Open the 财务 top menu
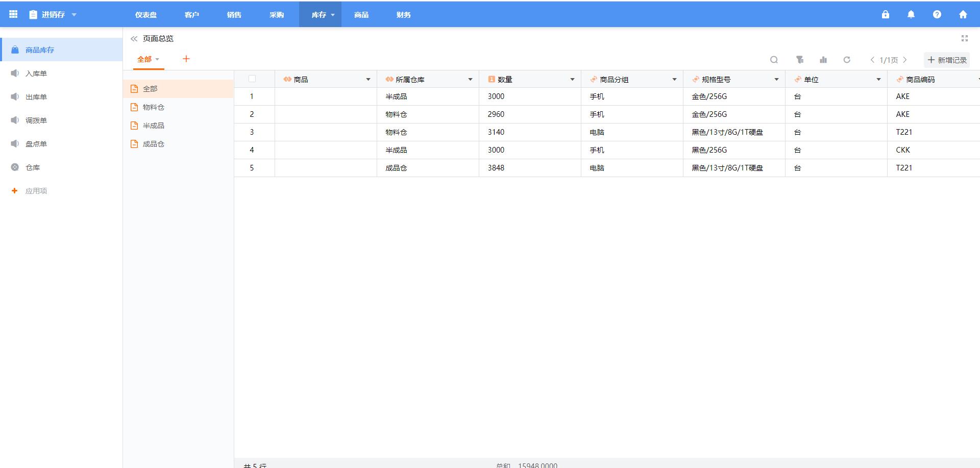 point(403,15)
